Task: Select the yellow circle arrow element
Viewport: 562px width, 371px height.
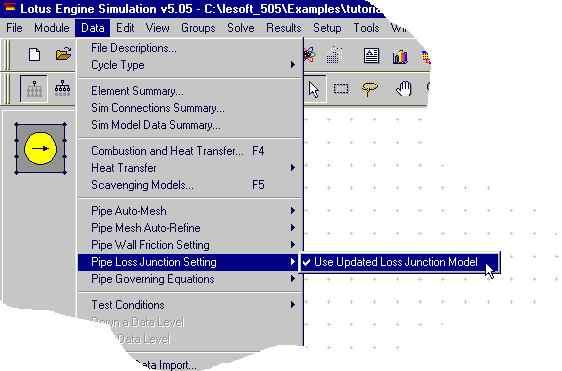Action: (41, 148)
